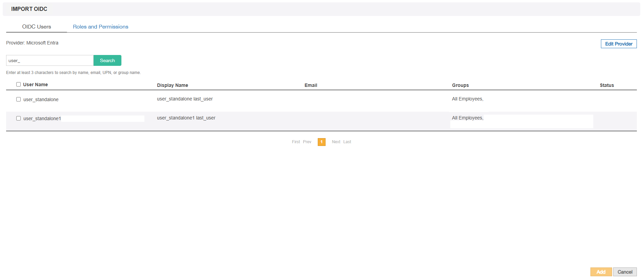Click the Cancel button
Image resolution: width=644 pixels, height=280 pixels.
[625, 272]
